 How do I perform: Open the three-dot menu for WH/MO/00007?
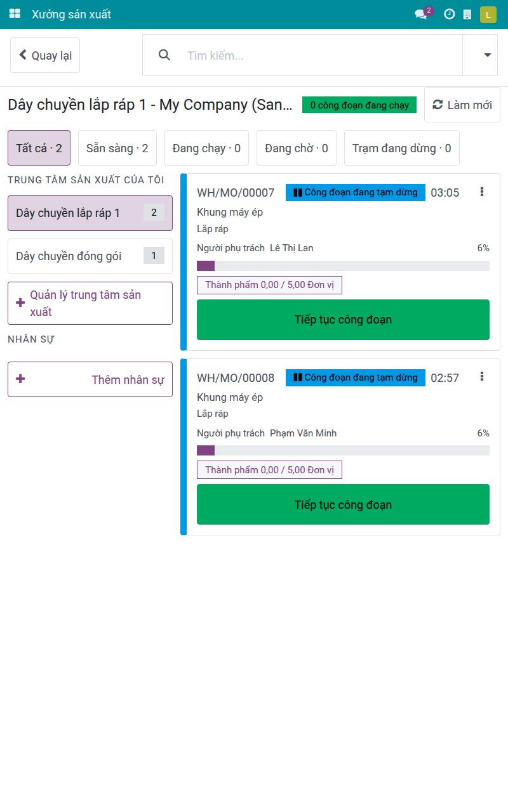482,192
